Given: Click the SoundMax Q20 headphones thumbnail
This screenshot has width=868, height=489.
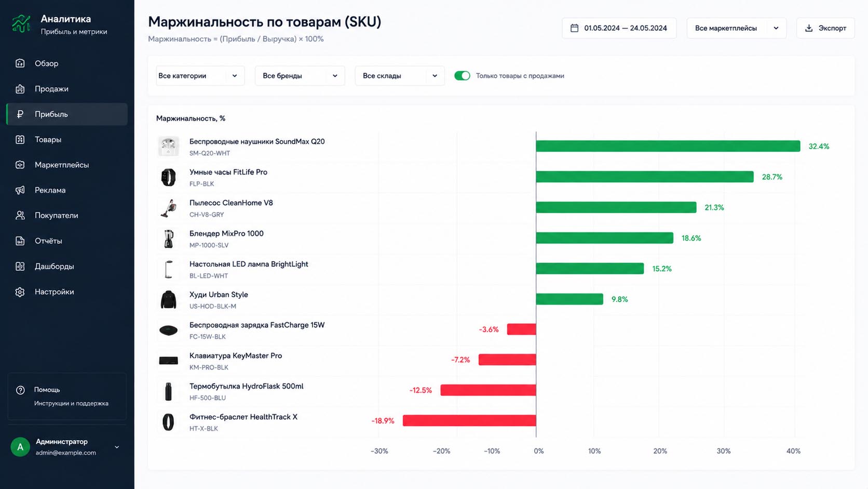Looking at the screenshot, I should coord(168,147).
